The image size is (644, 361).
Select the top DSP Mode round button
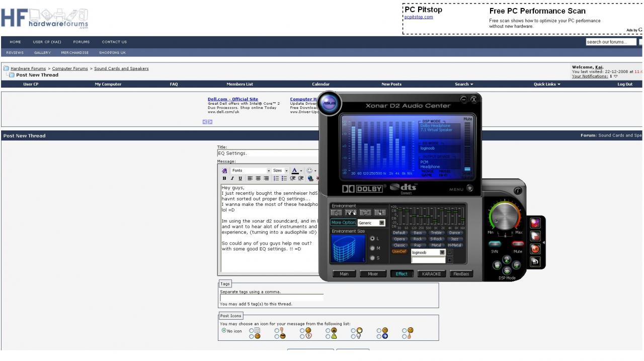click(x=507, y=259)
